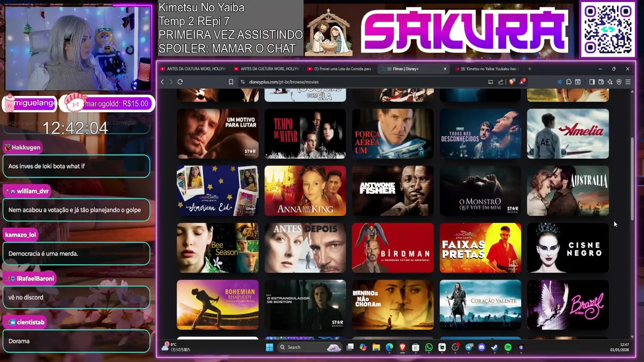Image resolution: width=644 pixels, height=362 pixels.
Task: Click the share icon in the address bar
Action: click(501, 82)
